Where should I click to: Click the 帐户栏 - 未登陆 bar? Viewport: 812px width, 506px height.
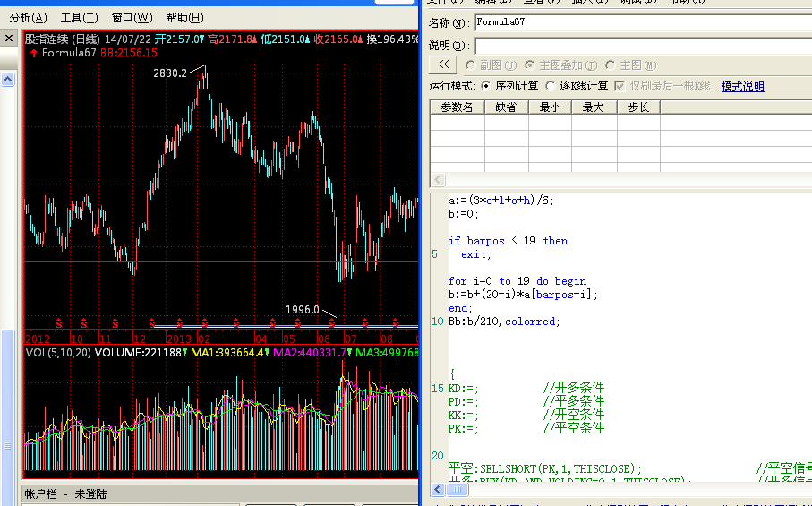click(x=65, y=494)
